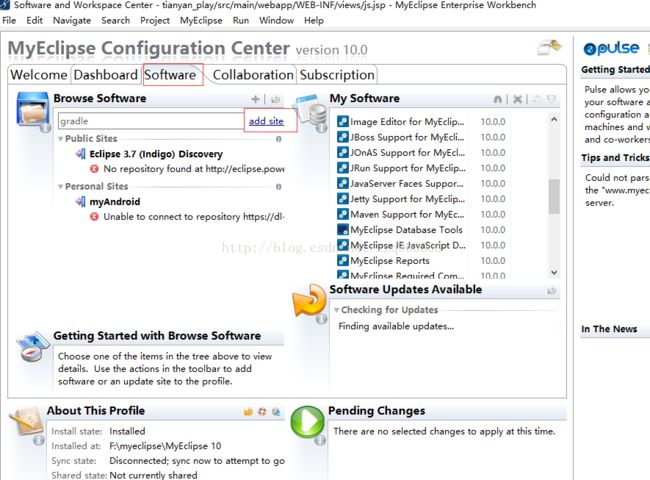Click the Eclipse Indigo Discovery site icon
The height and width of the screenshot is (480, 650).
tap(80, 154)
